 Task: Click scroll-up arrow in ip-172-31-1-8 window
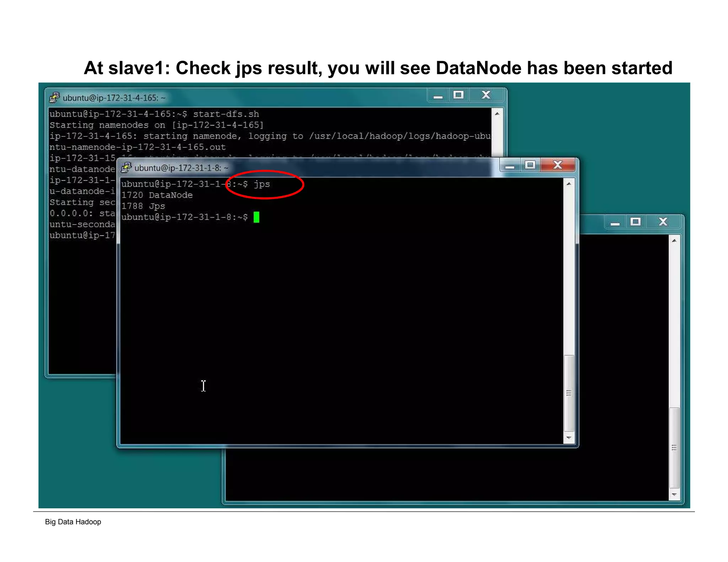pyautogui.click(x=569, y=184)
